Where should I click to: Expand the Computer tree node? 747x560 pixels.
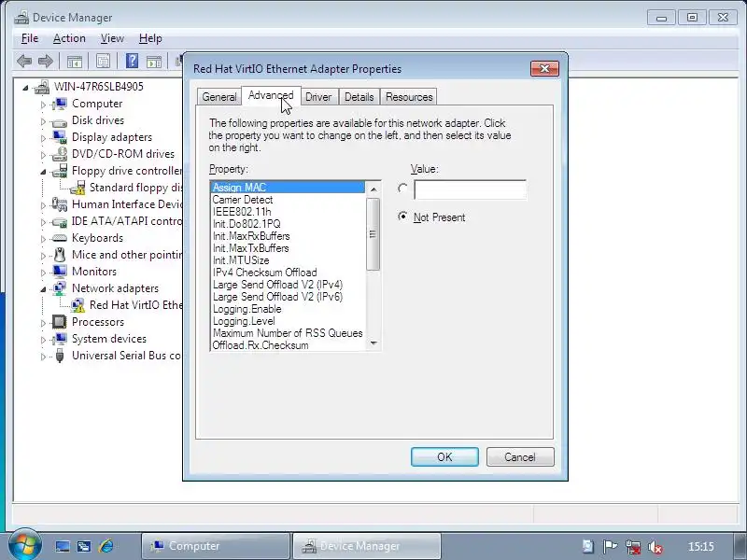pos(43,105)
